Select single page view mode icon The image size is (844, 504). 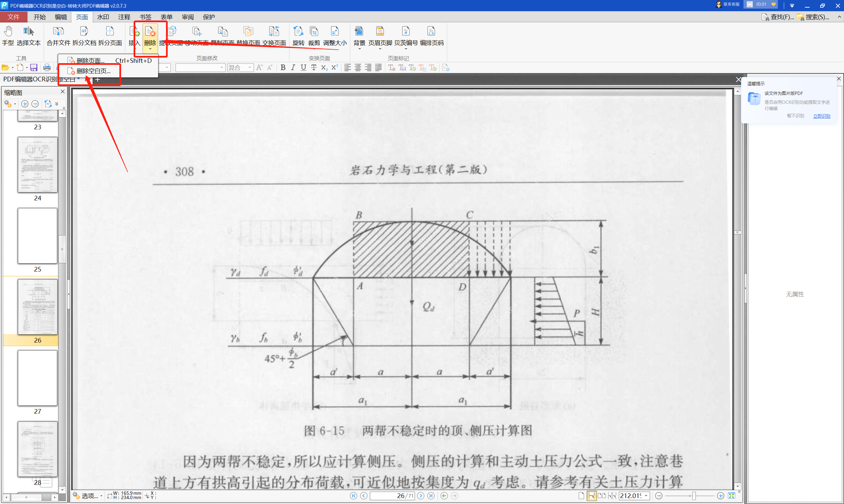tap(581, 495)
